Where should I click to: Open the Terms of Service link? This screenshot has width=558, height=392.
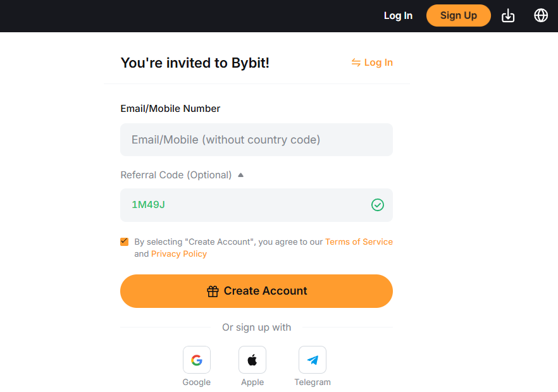pos(359,242)
